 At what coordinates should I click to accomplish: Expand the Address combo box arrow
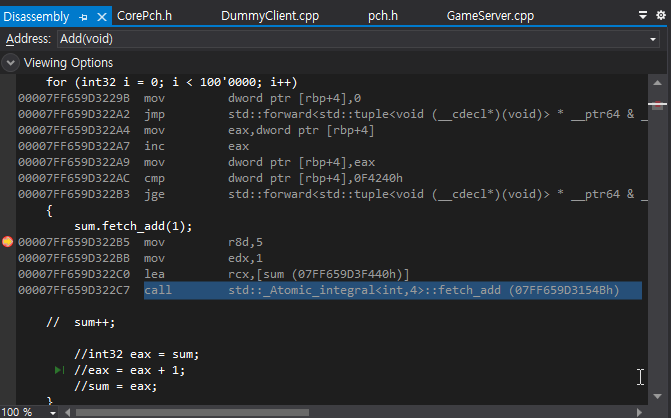(653, 39)
